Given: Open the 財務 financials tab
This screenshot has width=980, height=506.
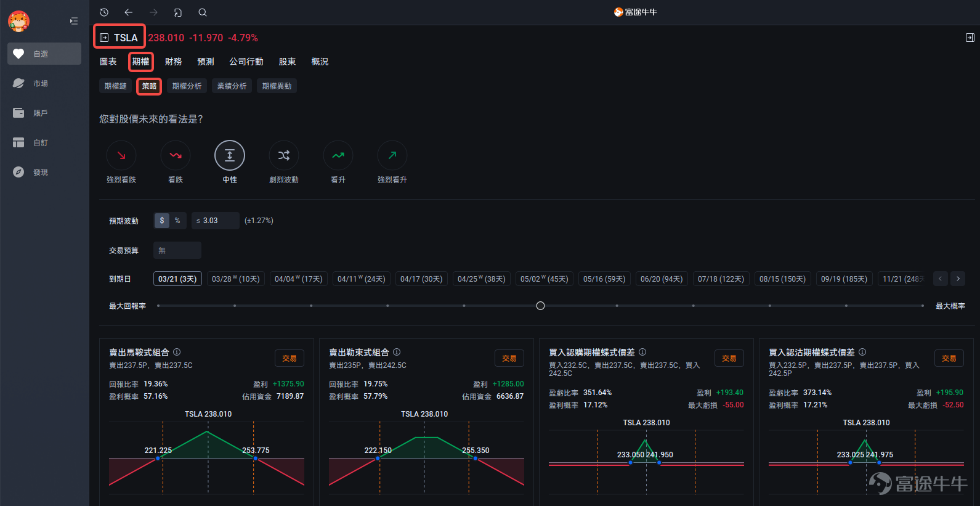Looking at the screenshot, I should (174, 62).
